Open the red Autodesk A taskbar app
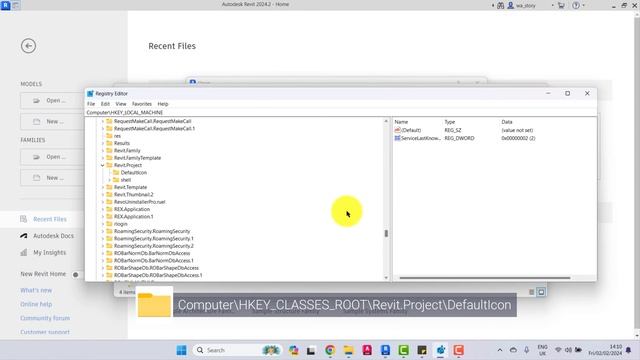 (x=367, y=350)
